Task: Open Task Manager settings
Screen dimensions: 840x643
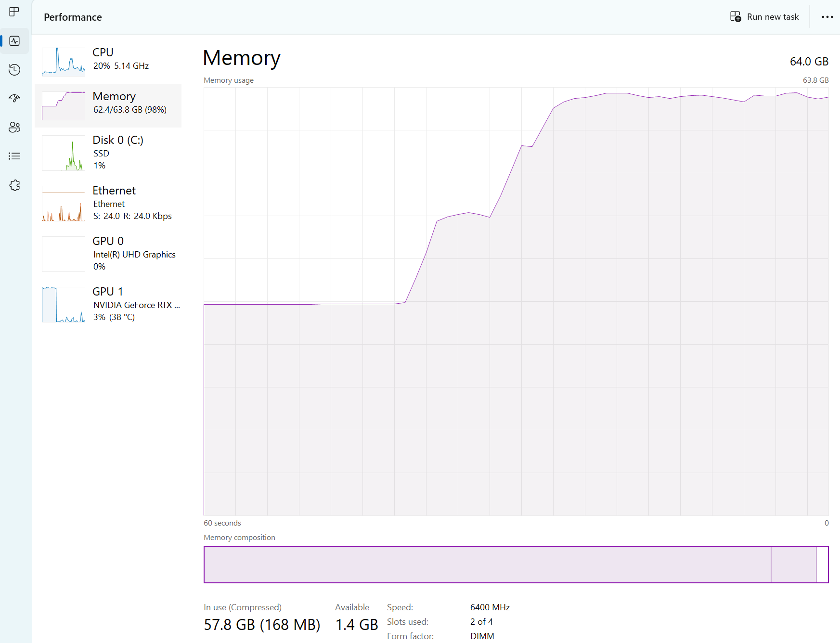Action: [14, 185]
